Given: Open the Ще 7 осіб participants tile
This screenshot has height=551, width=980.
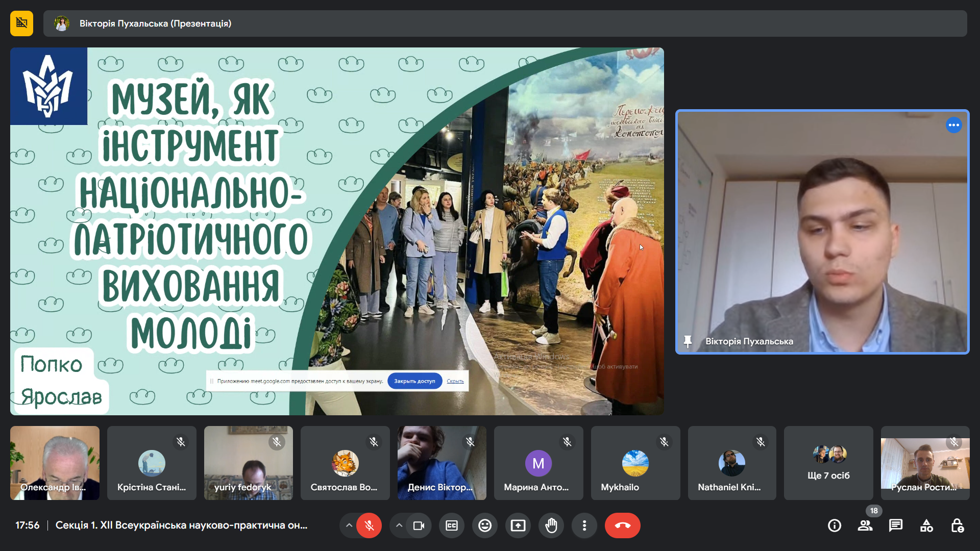Looking at the screenshot, I should coord(828,463).
